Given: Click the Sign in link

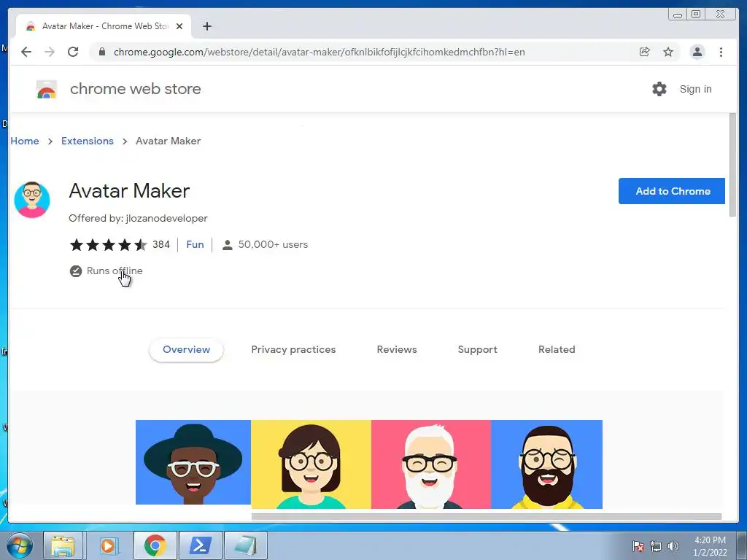Looking at the screenshot, I should (x=695, y=89).
